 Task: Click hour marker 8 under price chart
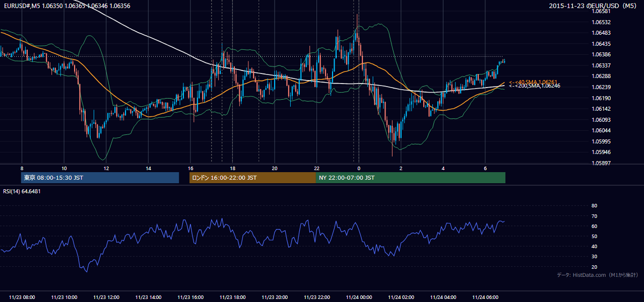click(x=22, y=168)
